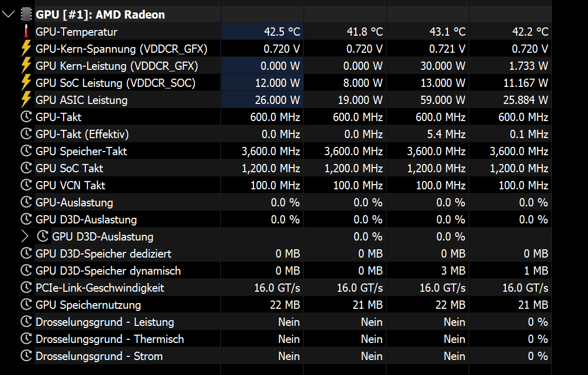Click the clock icon of GPU VCN Takt

tap(26, 185)
